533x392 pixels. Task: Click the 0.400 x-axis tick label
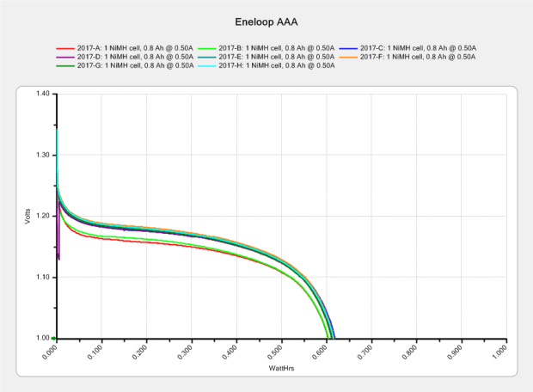point(230,352)
